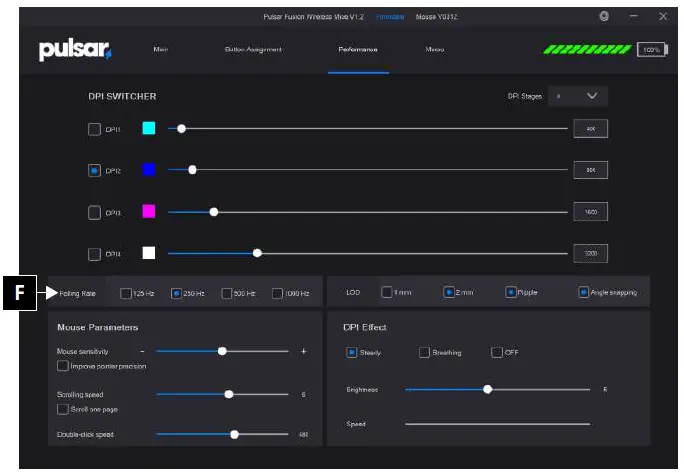Select the 1 mm LOD option
Viewport: 684px width, 473px height.
[x=386, y=292]
